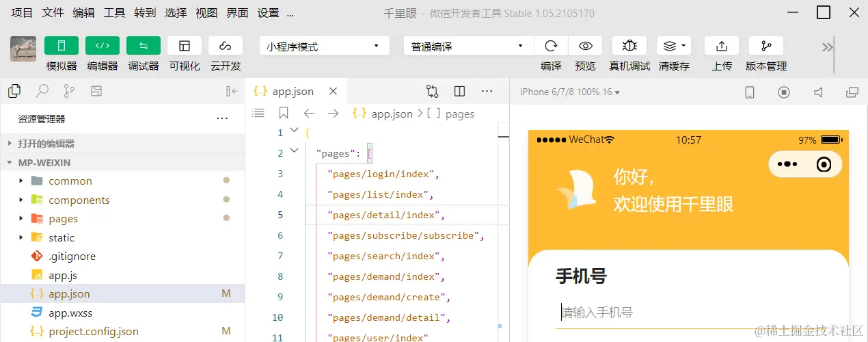Viewport: 868px width, 342px height.
Task: Toggle the simulator mute sound icon
Action: point(818,92)
